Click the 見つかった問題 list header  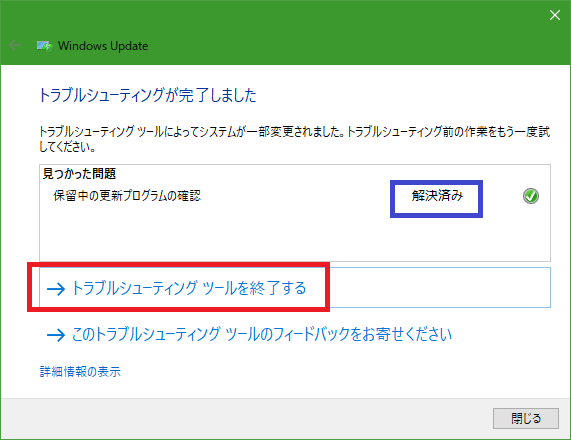[79, 174]
